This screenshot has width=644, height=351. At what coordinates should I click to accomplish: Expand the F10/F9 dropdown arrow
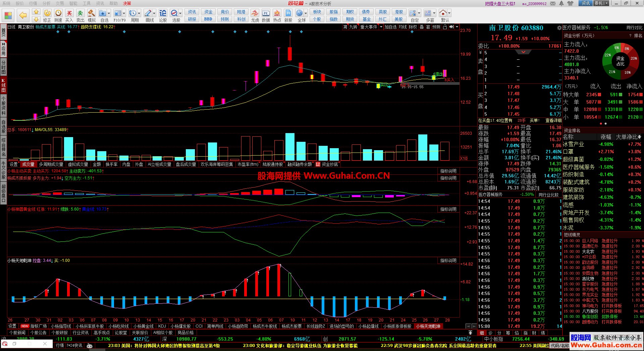(x=124, y=13)
